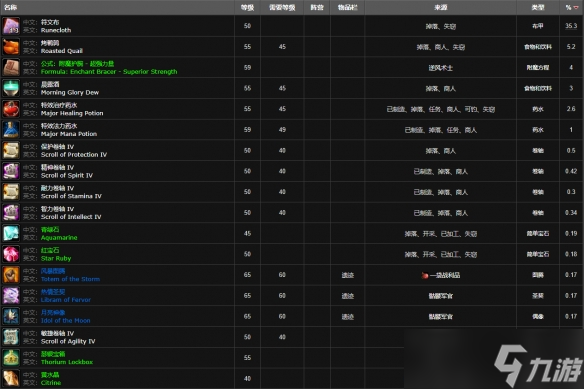
Task: Open the Roasted Quail item link
Action: click(x=62, y=51)
